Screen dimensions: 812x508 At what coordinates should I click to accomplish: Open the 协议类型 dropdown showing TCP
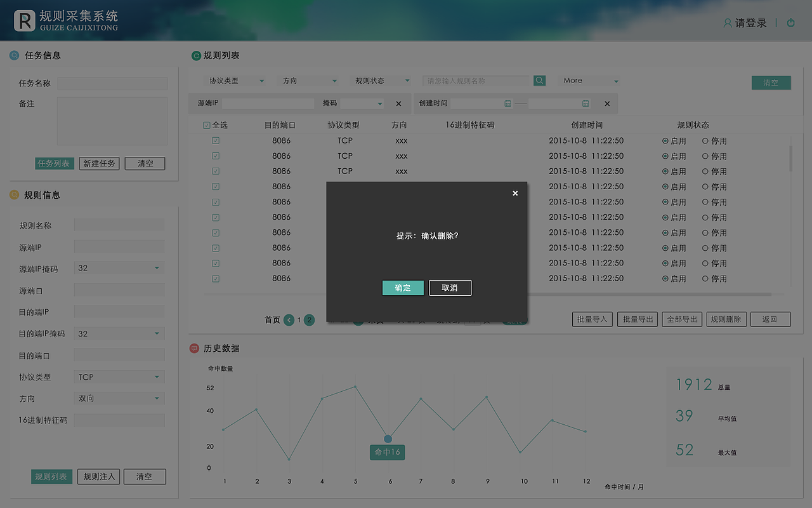pyautogui.click(x=119, y=377)
